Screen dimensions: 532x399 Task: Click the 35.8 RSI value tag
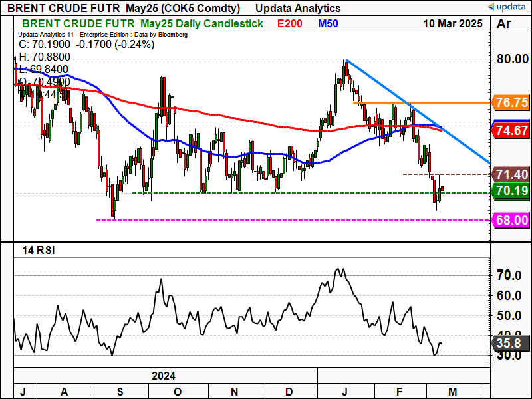pos(510,344)
